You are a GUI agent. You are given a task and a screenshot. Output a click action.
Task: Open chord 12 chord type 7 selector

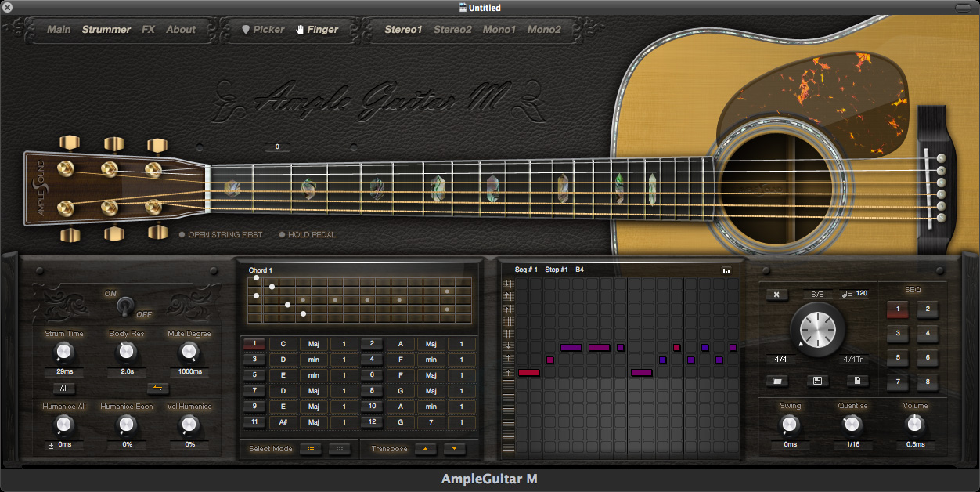(431, 422)
